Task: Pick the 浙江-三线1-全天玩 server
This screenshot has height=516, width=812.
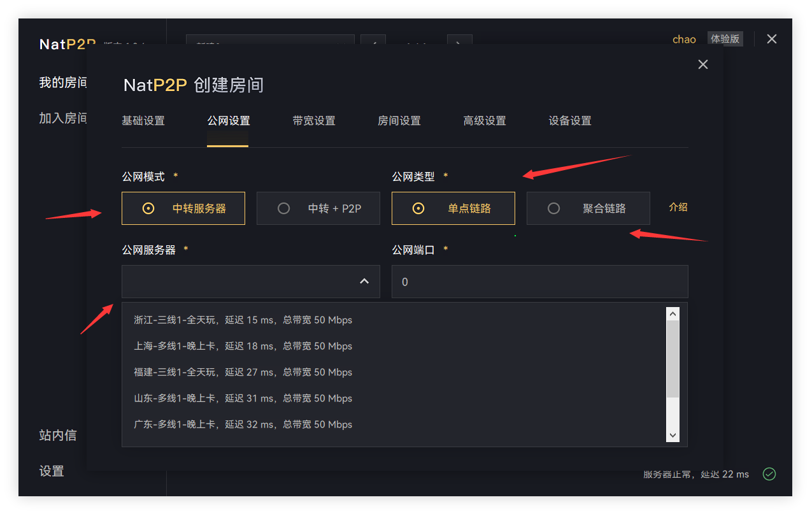Action: tap(243, 320)
